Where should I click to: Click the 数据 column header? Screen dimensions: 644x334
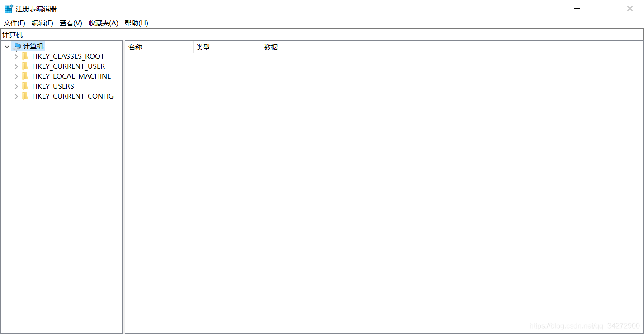(x=342, y=47)
